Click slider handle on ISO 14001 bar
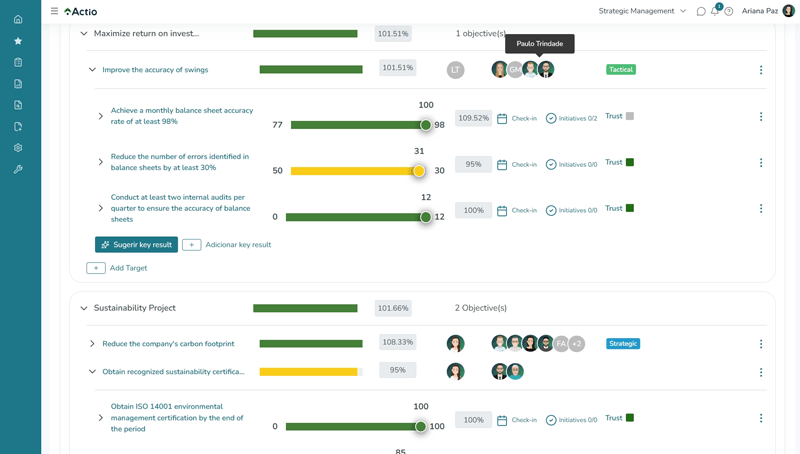 tap(420, 426)
